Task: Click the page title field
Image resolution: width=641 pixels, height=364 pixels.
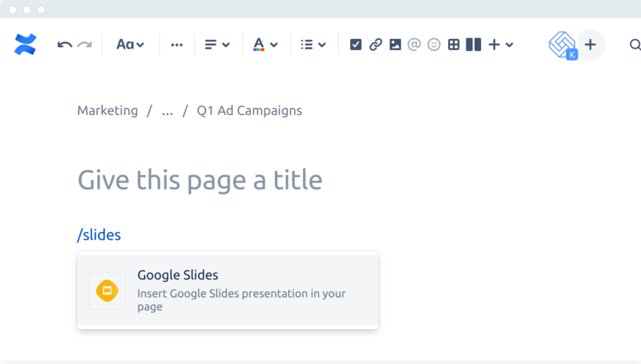Action: click(x=200, y=180)
